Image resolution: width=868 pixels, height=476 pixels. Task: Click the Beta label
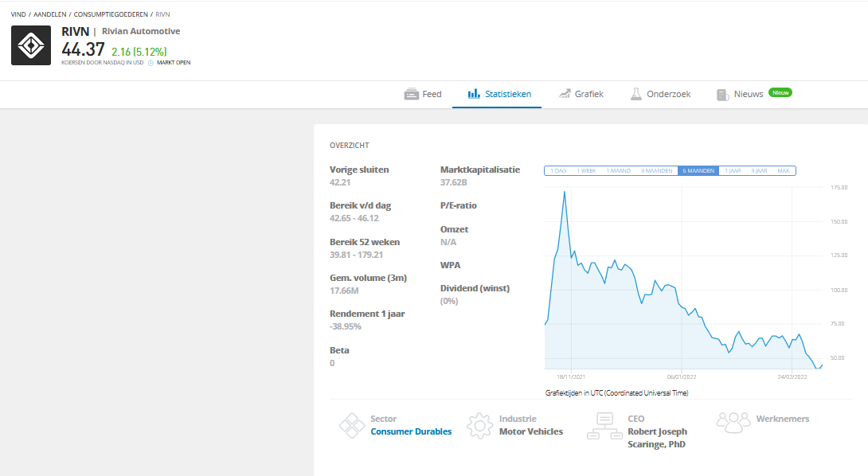pyautogui.click(x=339, y=350)
